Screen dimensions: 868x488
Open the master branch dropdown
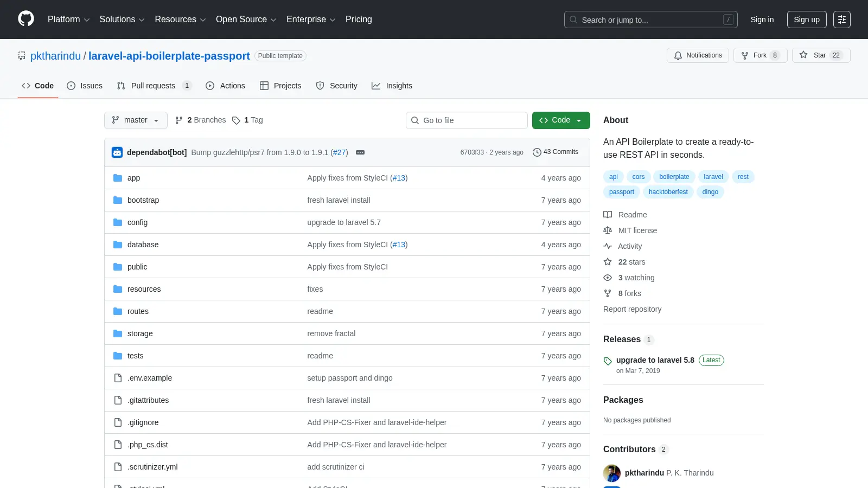(136, 120)
